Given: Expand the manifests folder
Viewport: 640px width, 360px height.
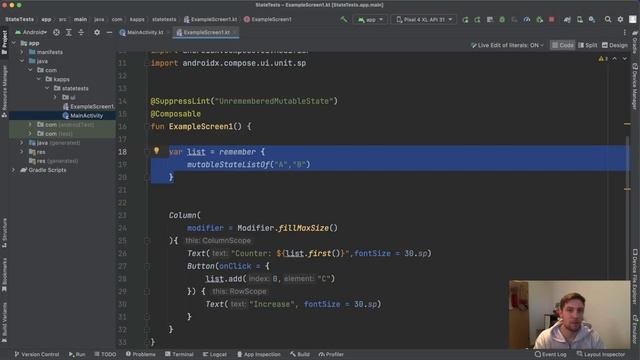Looking at the screenshot, I should [x=22, y=52].
